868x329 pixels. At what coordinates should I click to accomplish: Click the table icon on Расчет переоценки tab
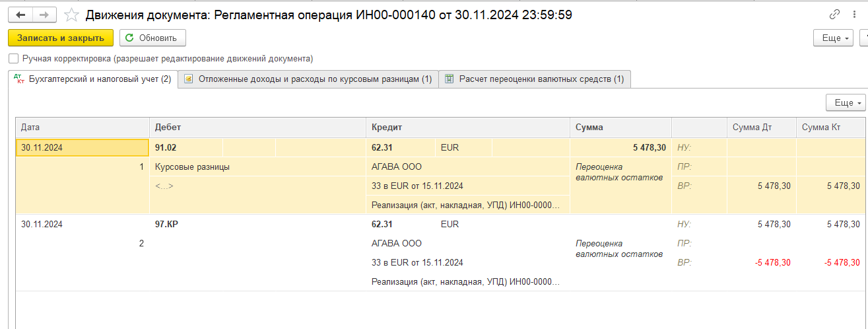(449, 79)
